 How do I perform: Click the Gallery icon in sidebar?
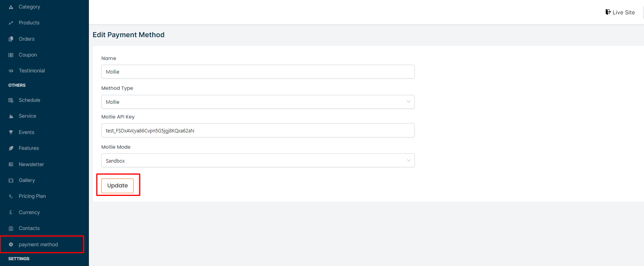coord(11,180)
